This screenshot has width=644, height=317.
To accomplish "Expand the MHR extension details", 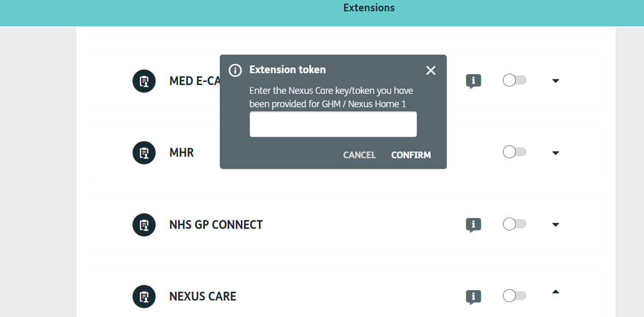I will [555, 153].
